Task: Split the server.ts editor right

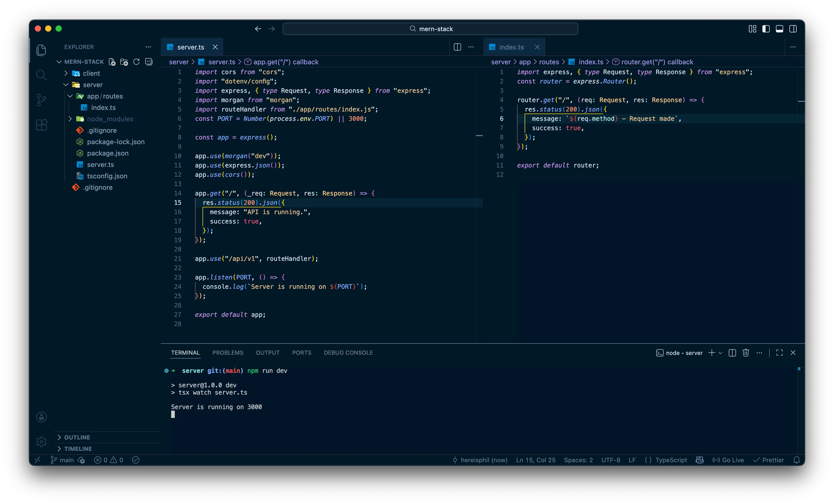Action: (x=457, y=47)
